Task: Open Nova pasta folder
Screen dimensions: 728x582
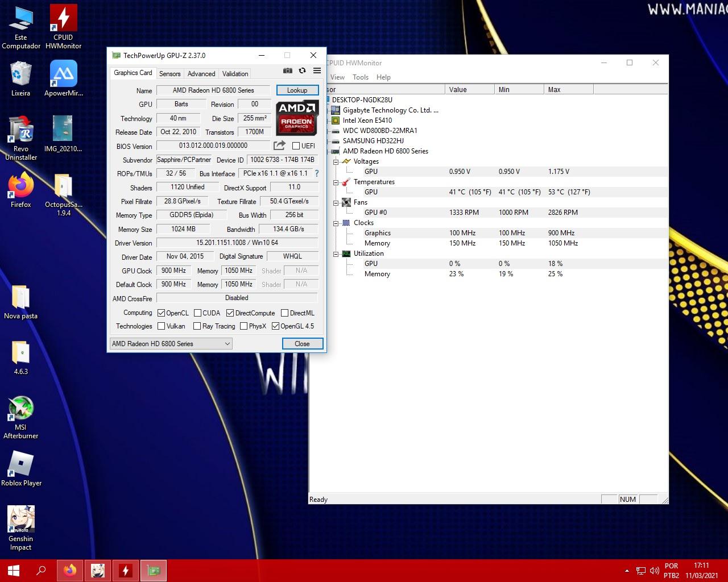Action: [21, 301]
